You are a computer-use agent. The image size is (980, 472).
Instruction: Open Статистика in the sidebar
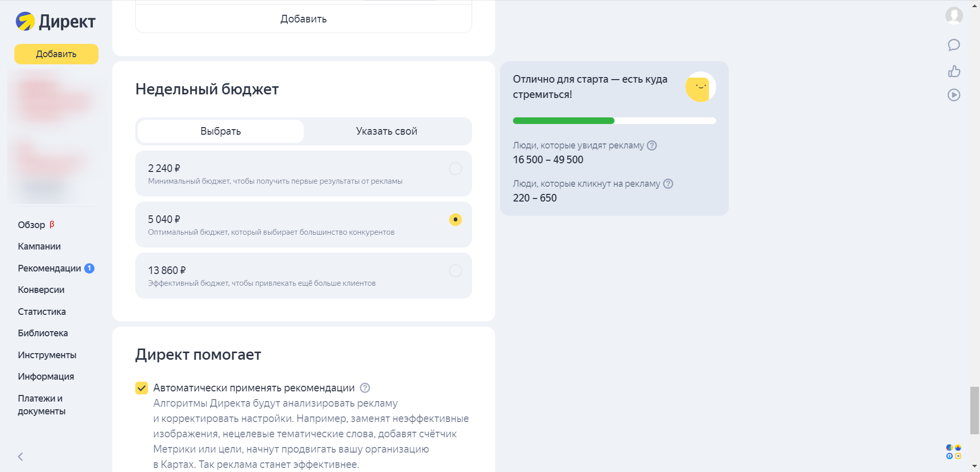42,312
